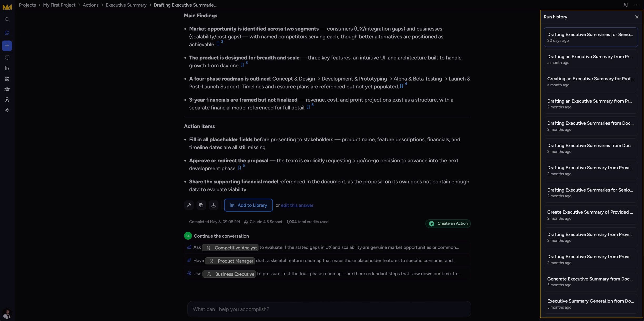
Task: Copy link to this answer
Action: (x=189, y=205)
